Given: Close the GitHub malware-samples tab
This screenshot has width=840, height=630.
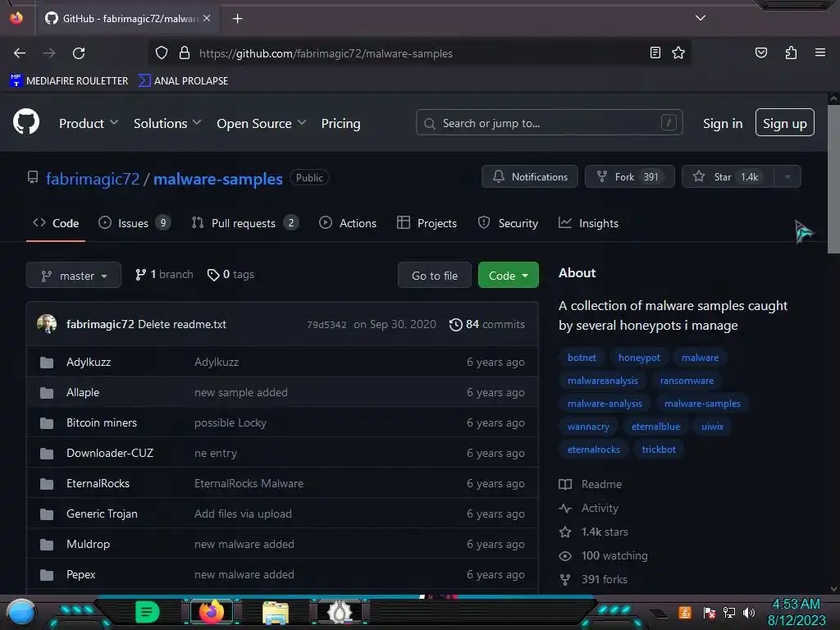Looking at the screenshot, I should (207, 18).
